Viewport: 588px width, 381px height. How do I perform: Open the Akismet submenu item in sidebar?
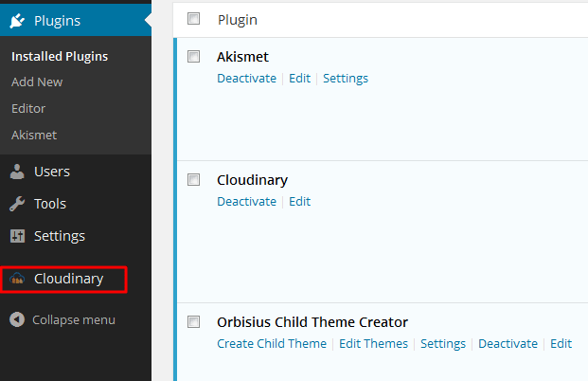click(34, 136)
